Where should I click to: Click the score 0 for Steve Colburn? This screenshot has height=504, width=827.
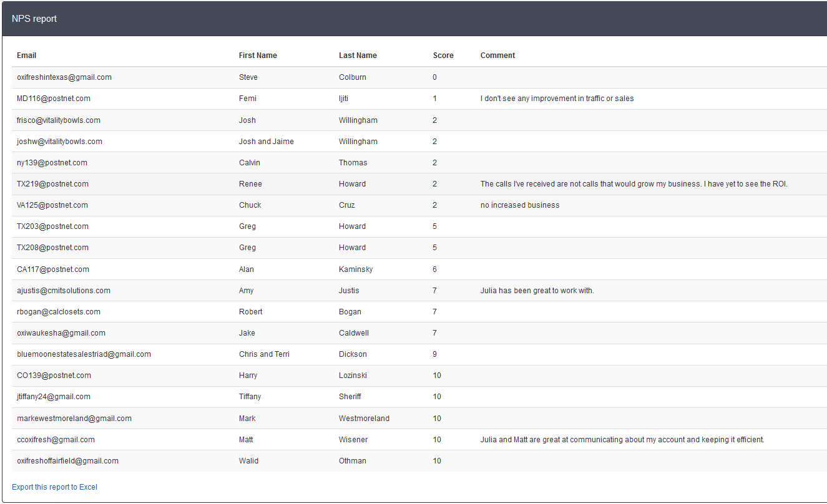pos(435,77)
